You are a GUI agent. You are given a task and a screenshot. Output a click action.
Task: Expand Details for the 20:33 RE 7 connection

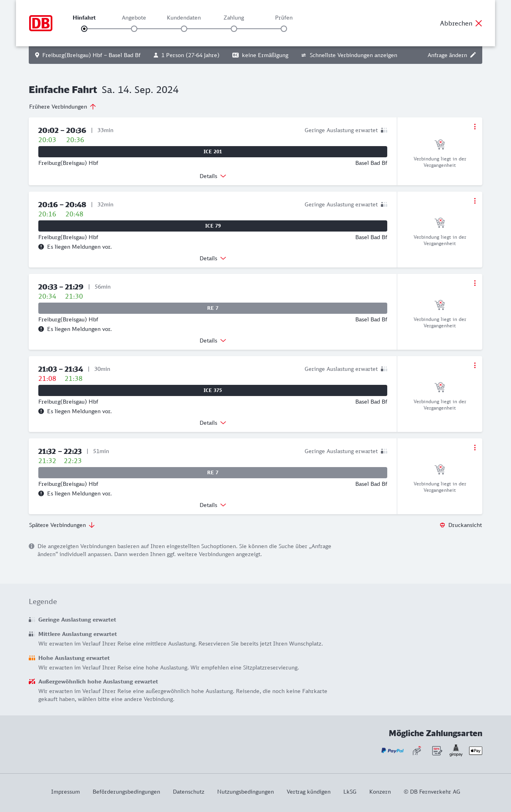click(x=213, y=341)
